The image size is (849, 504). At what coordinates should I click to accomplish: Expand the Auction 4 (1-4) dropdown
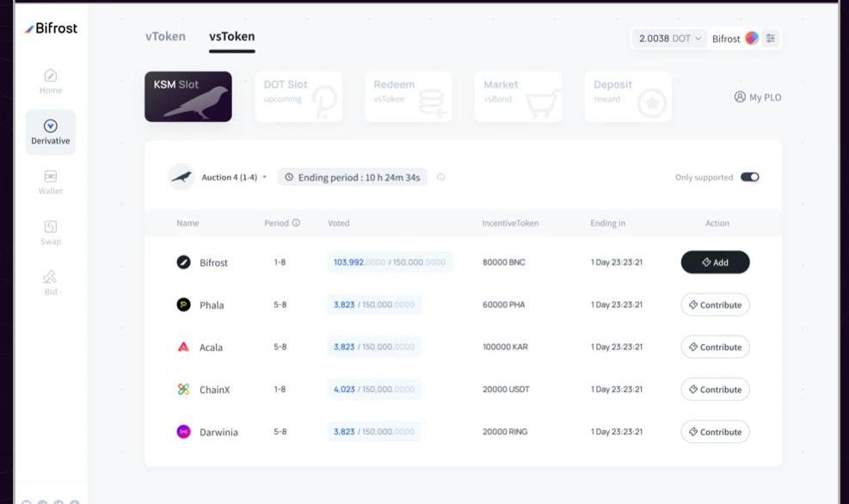point(234,177)
